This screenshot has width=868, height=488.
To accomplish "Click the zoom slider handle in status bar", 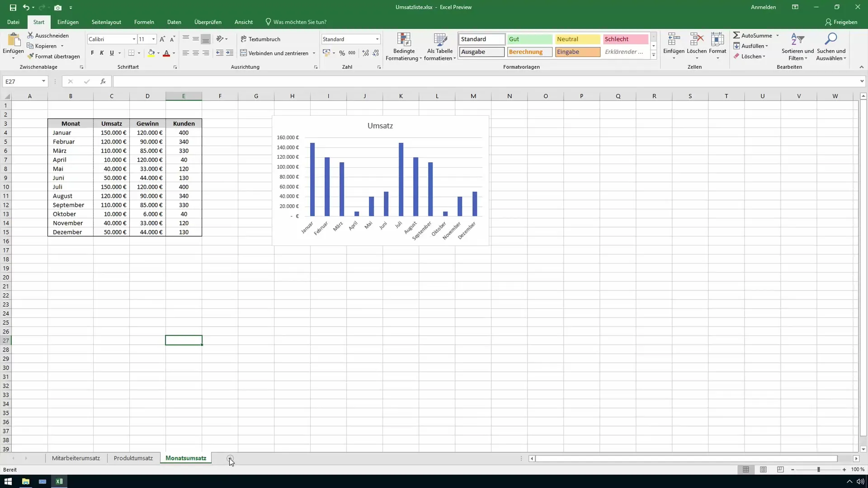I will click(x=818, y=470).
